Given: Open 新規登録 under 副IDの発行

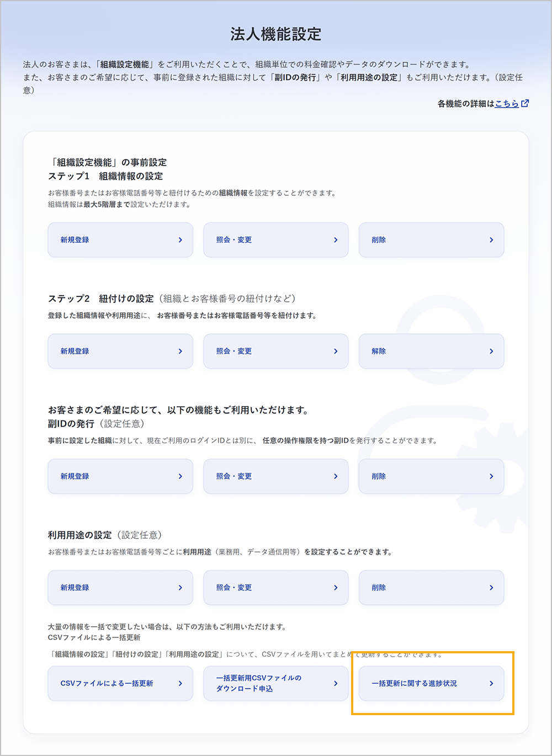Looking at the screenshot, I should point(120,476).
